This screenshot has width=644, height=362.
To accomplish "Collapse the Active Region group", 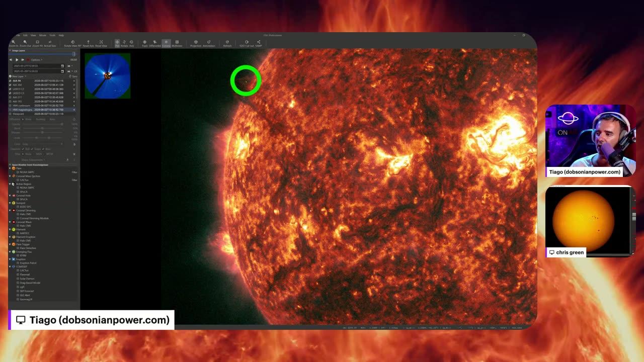I will [x=10, y=184].
